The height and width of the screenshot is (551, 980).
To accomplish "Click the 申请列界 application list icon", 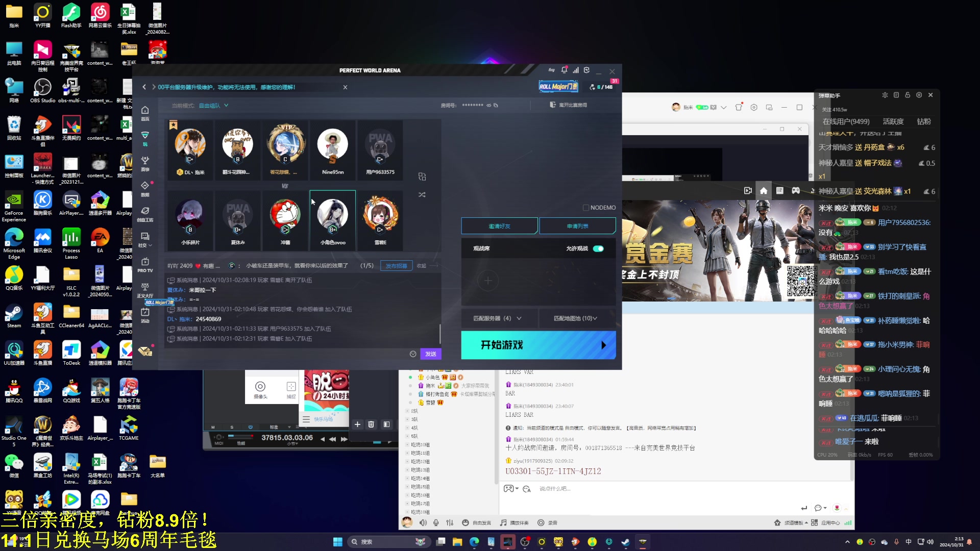I will click(x=577, y=226).
